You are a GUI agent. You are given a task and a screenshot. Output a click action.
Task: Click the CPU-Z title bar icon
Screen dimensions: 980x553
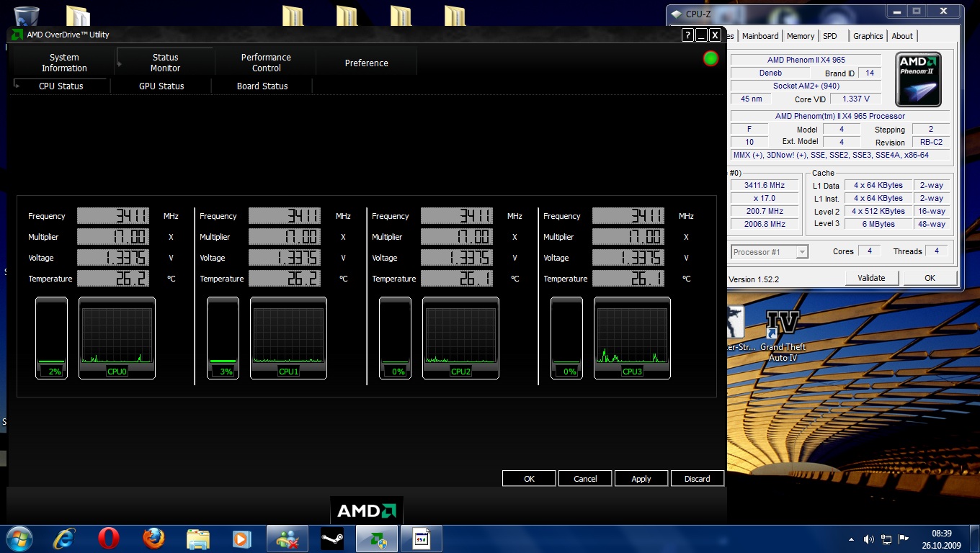coord(676,14)
